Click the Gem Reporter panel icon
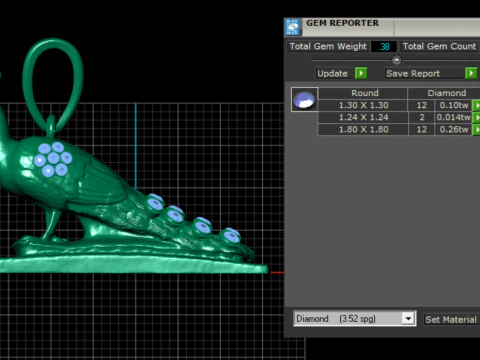Image resolution: width=480 pixels, height=360 pixels. (293, 27)
